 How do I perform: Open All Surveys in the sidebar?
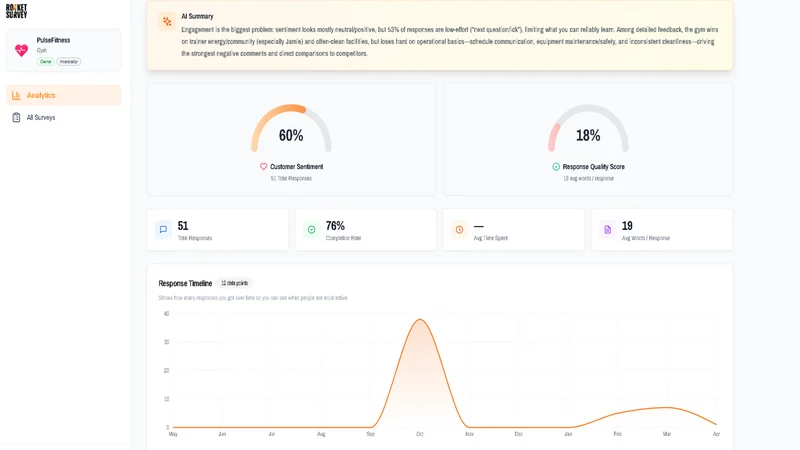click(63, 117)
